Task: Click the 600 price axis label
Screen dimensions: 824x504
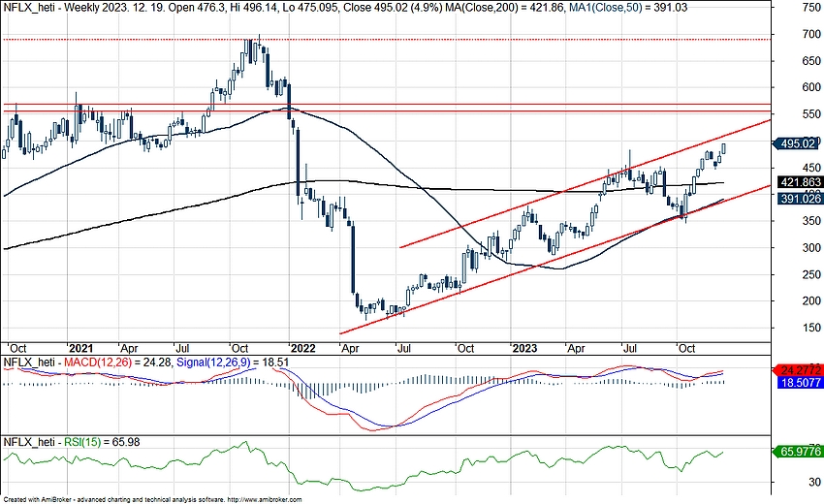Action: (811, 87)
